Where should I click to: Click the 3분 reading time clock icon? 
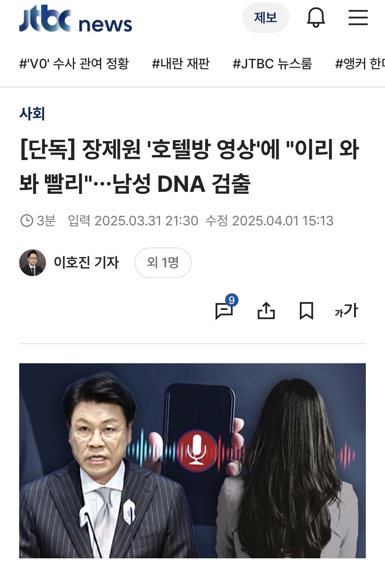(x=26, y=221)
